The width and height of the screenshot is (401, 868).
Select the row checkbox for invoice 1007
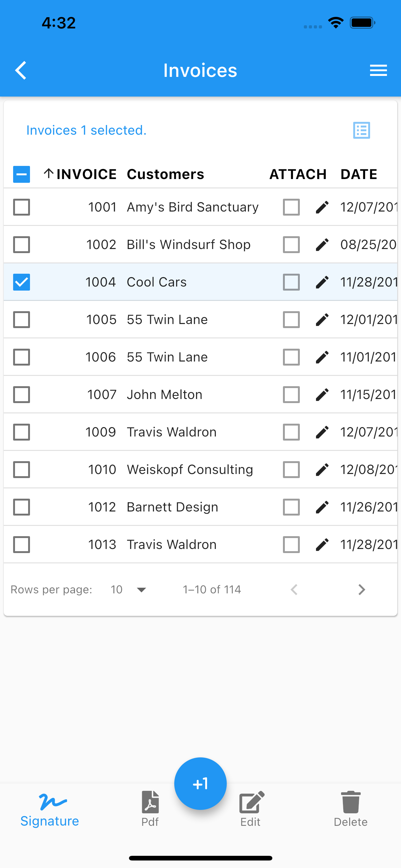[x=22, y=395]
